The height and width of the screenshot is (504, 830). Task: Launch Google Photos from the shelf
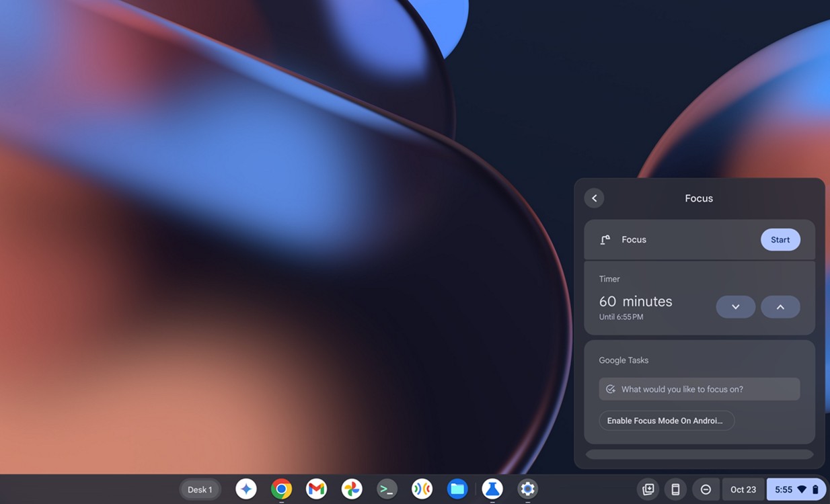[x=352, y=489]
